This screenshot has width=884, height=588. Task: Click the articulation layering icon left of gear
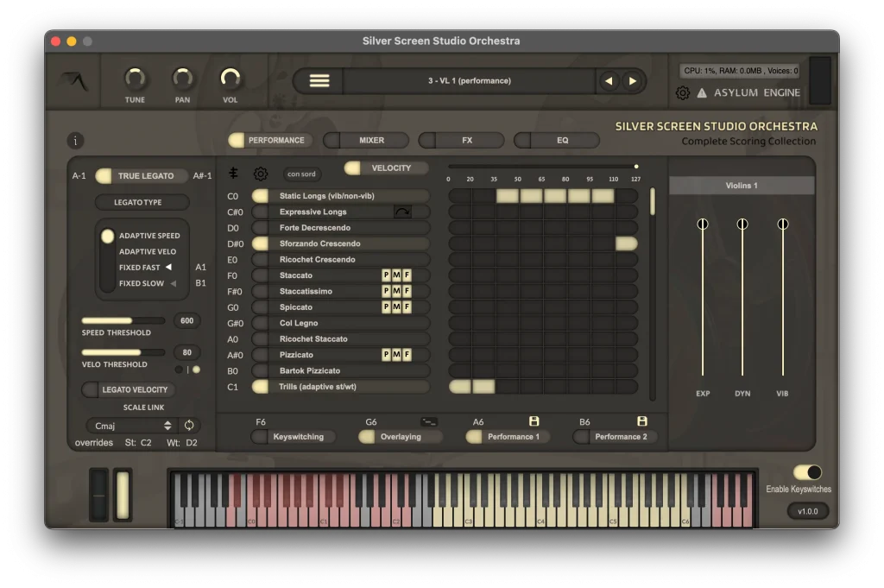(233, 173)
